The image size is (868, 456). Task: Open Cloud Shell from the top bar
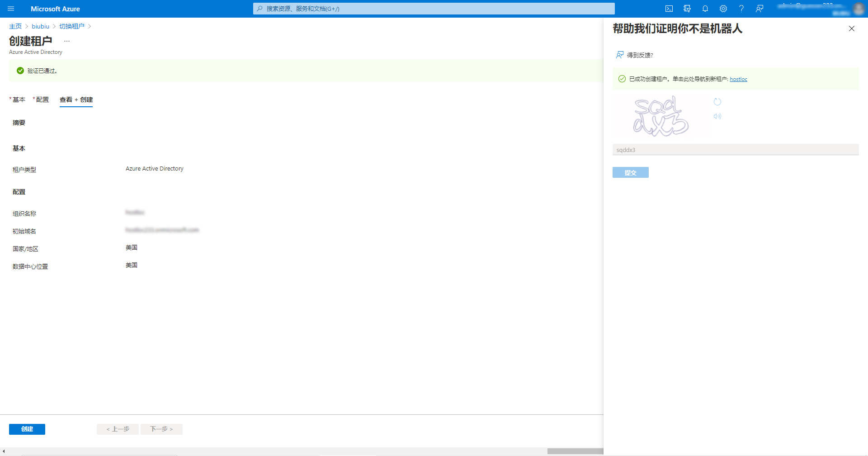pyautogui.click(x=669, y=9)
